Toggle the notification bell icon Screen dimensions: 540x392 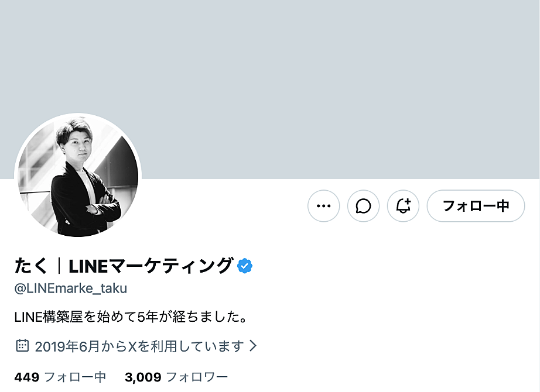[x=403, y=206]
